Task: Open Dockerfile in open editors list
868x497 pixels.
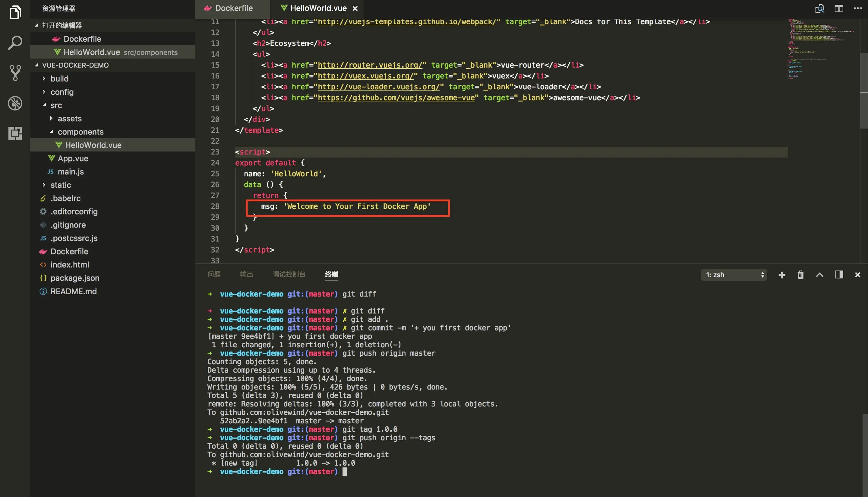Action: click(112, 39)
